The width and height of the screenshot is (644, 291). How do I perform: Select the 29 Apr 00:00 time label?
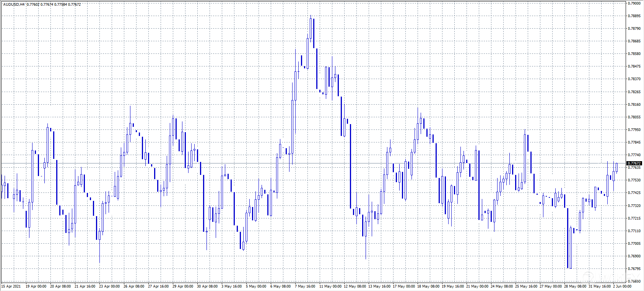click(x=183, y=286)
